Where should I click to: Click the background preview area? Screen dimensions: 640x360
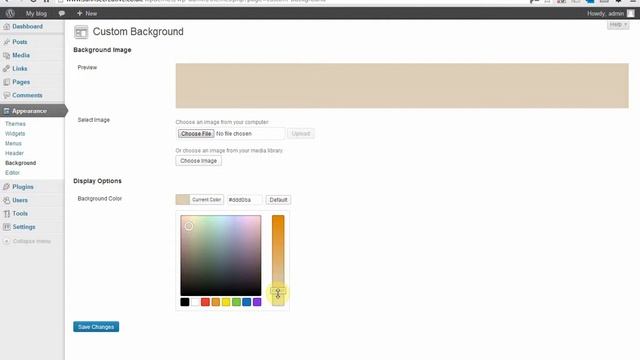point(402,86)
